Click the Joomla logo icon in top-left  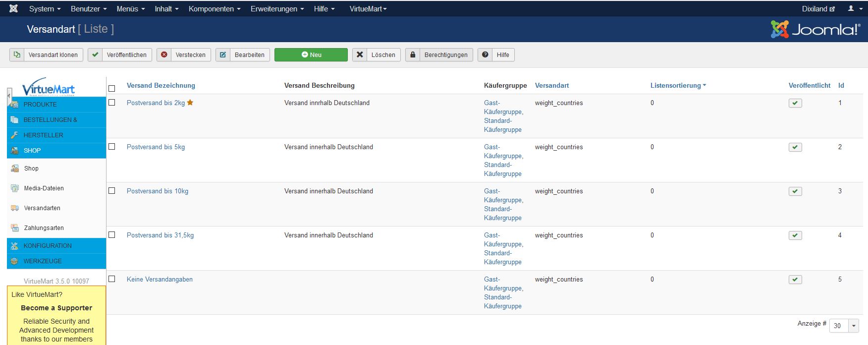13,8
